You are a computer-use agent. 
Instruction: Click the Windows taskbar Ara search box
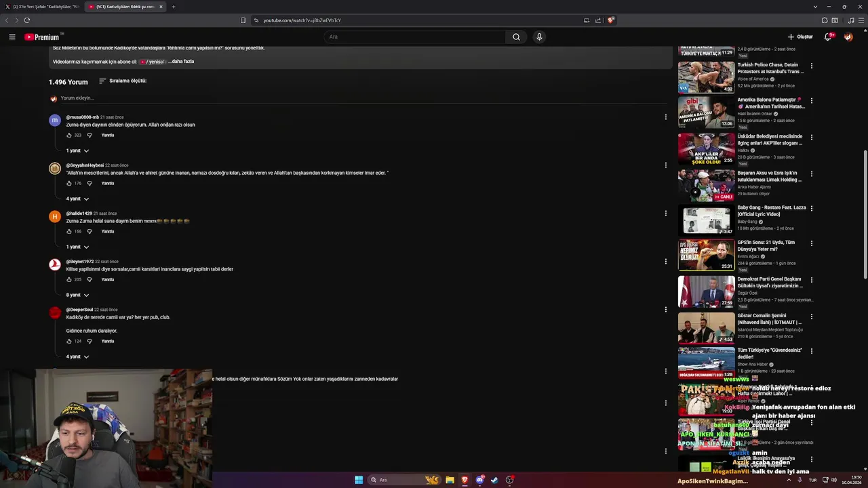pyautogui.click(x=403, y=480)
